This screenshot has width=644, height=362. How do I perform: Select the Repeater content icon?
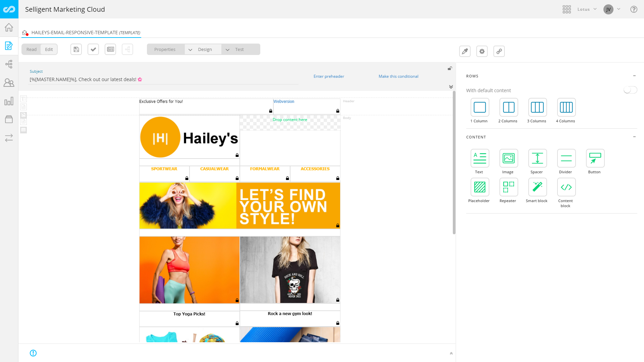pos(508,187)
